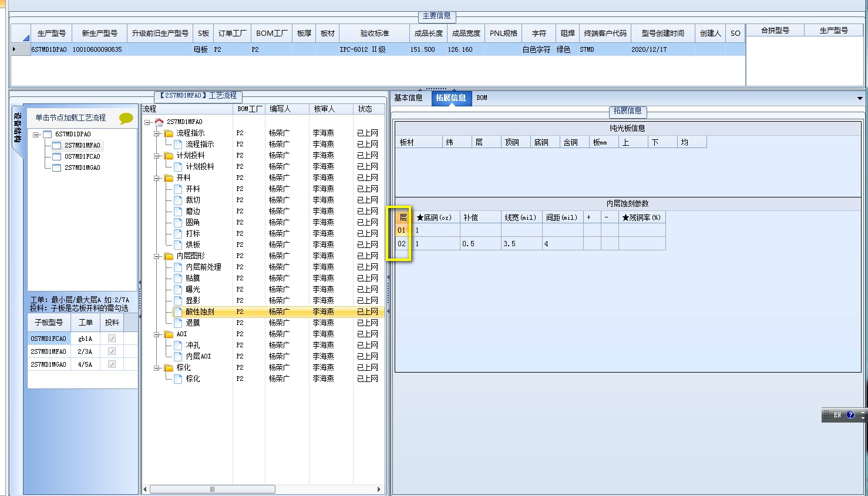Click the 型号创建时间 column header

pos(663,33)
